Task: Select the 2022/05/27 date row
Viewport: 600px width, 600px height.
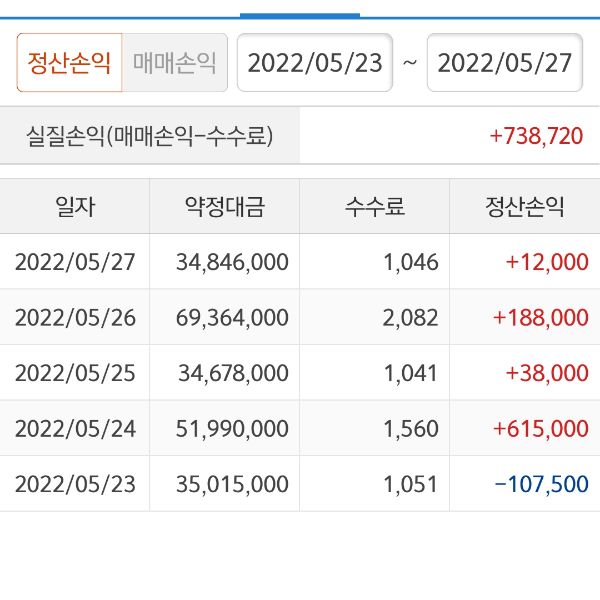Action: tap(75, 263)
